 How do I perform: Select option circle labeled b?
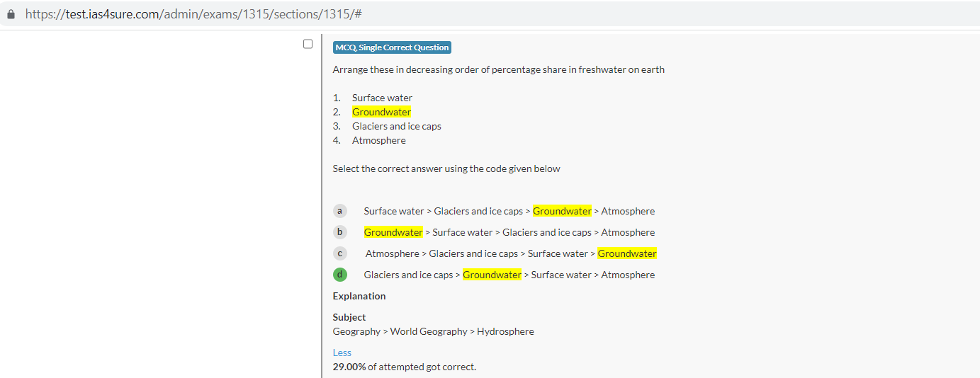[x=340, y=232]
